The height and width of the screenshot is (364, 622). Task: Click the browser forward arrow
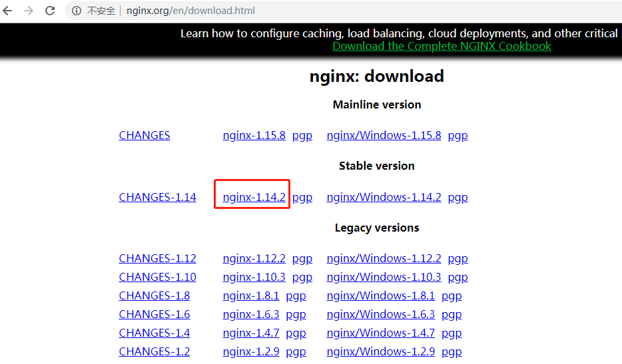pos(29,11)
